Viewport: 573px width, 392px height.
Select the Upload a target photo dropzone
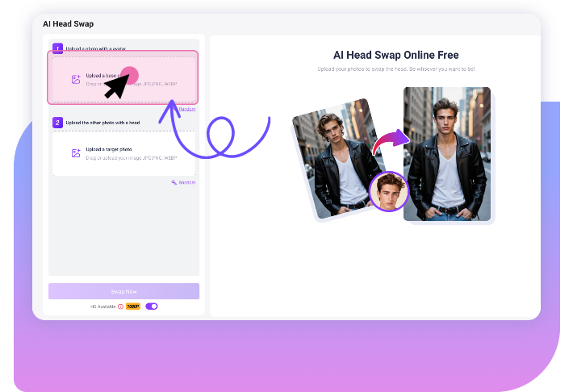[123, 152]
